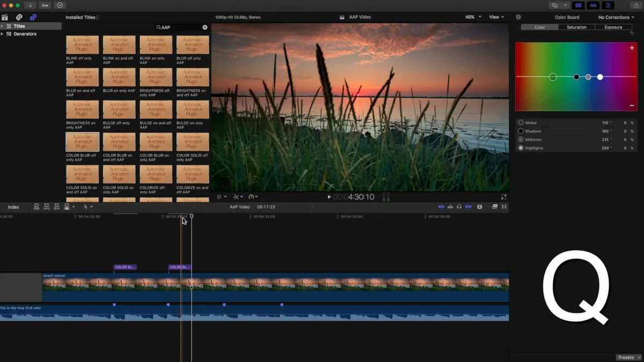Select the This Is Hip-Hop audio clip
Image resolution: width=644 pixels, height=362 pixels.
[254, 313]
